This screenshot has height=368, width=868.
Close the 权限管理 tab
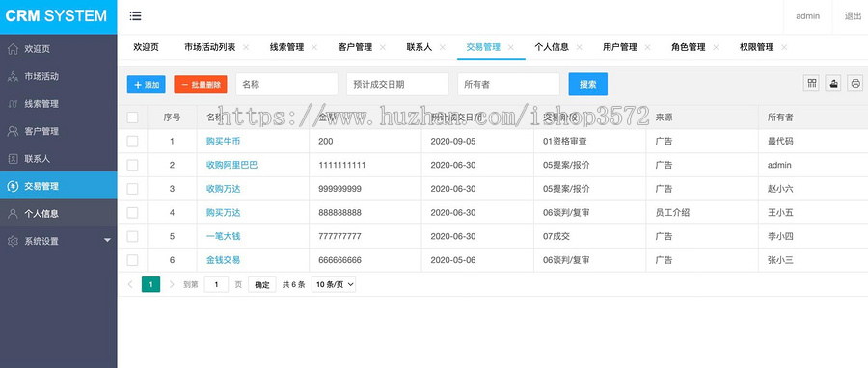[x=784, y=47]
